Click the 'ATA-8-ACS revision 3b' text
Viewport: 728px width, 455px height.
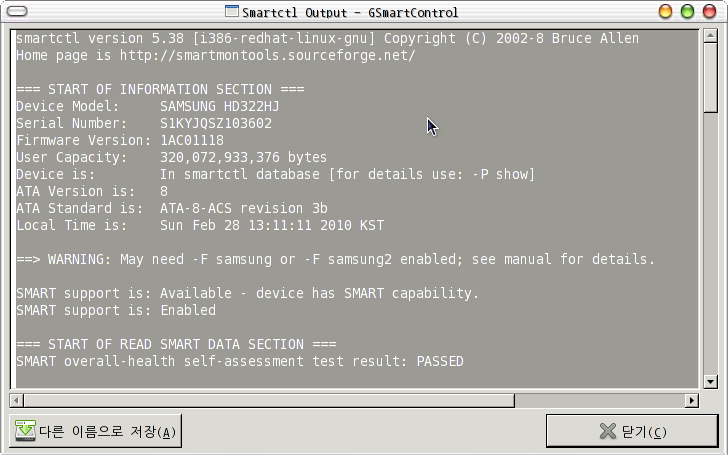click(x=244, y=208)
